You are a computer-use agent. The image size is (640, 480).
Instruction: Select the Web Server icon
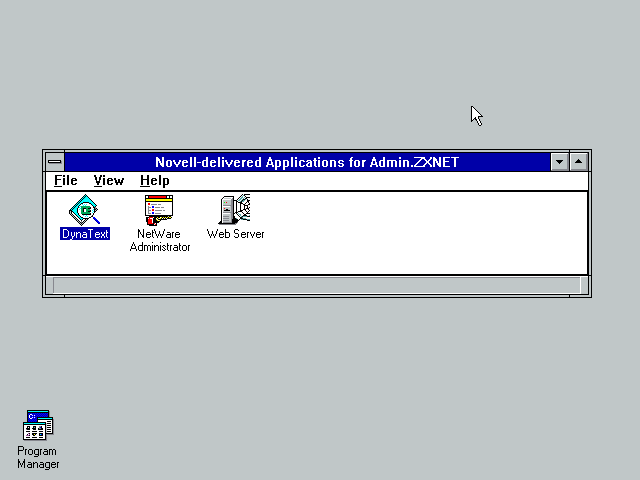234,209
